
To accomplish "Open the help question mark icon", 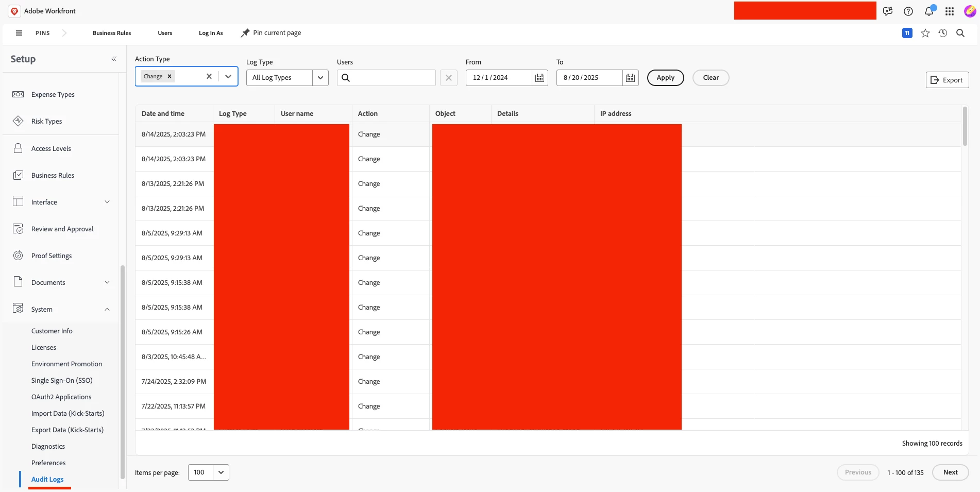I will click(908, 11).
